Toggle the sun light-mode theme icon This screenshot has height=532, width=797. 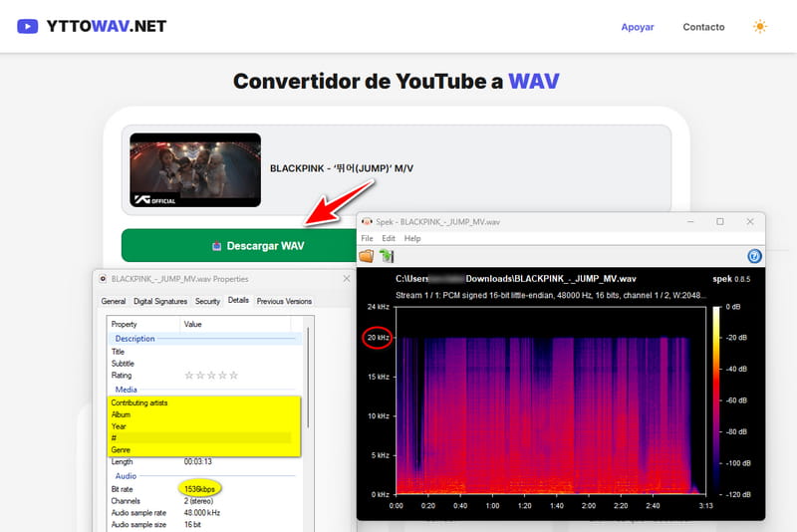click(x=759, y=27)
